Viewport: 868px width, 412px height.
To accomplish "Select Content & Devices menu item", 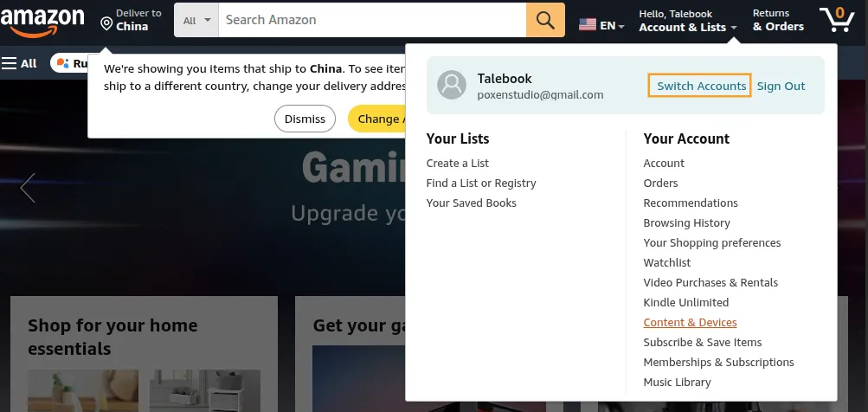I will (690, 322).
